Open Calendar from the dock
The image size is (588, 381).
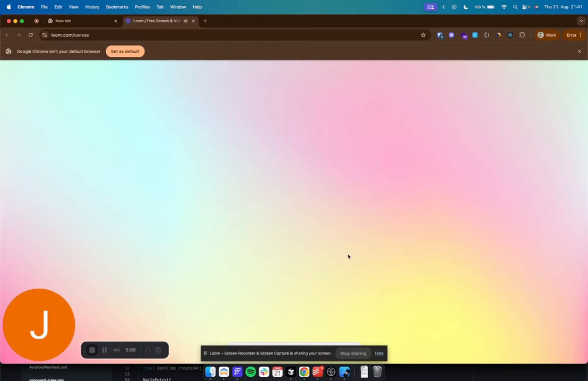click(278, 371)
